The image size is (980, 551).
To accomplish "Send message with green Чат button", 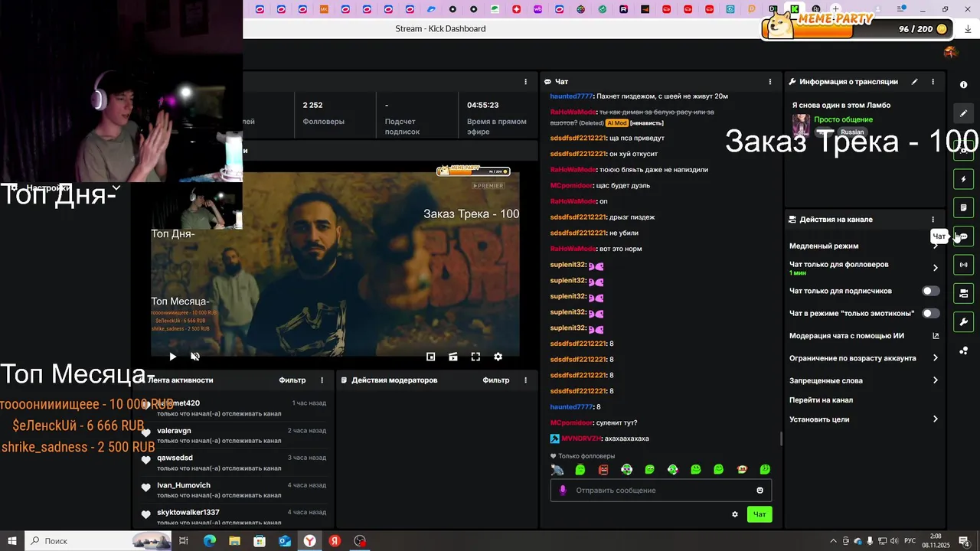I will [x=759, y=514].
